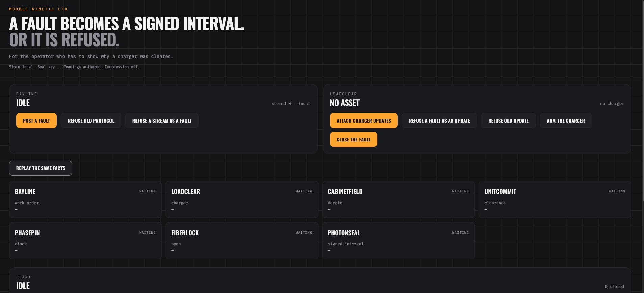This screenshot has height=293, width=644.
Task: Click the WAITING status on the Phasepin card
Action: [147, 233]
